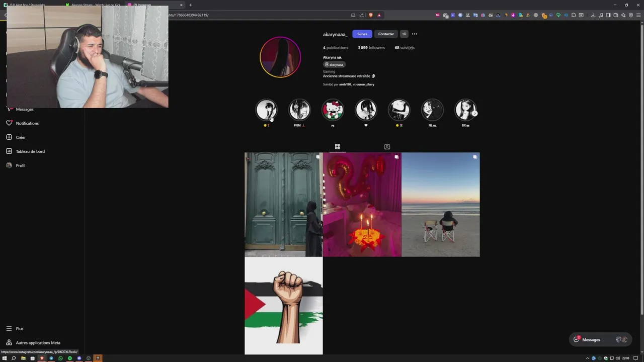644x362 pixels.
Task: Open the 3 899 followers list
Action: pos(371,48)
